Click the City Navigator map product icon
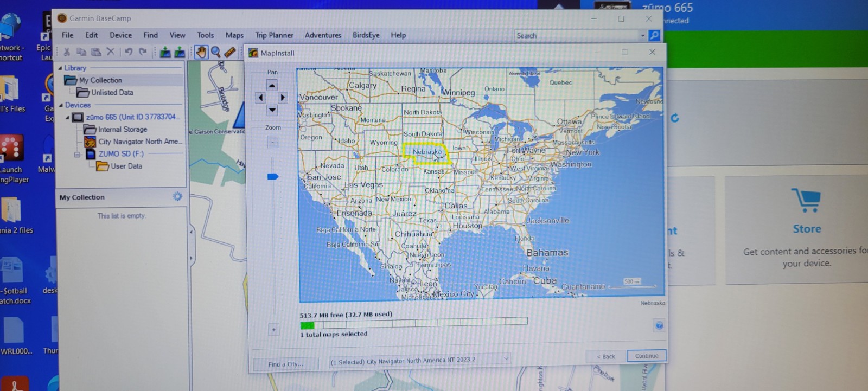 pyautogui.click(x=90, y=142)
